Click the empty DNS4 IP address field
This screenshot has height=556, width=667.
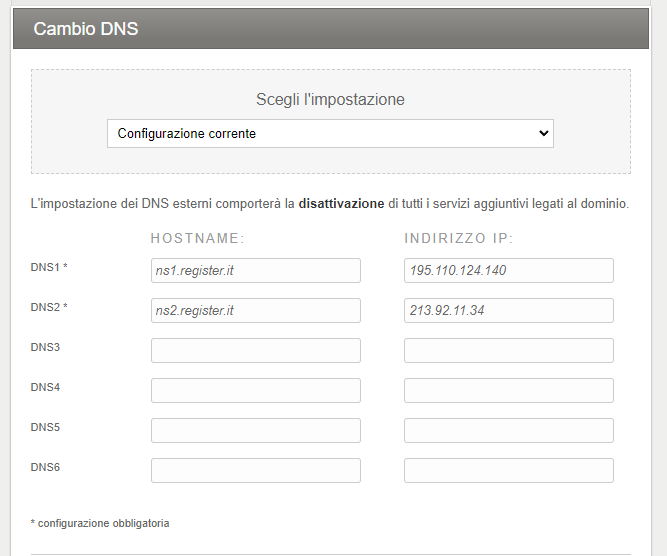coord(508,390)
